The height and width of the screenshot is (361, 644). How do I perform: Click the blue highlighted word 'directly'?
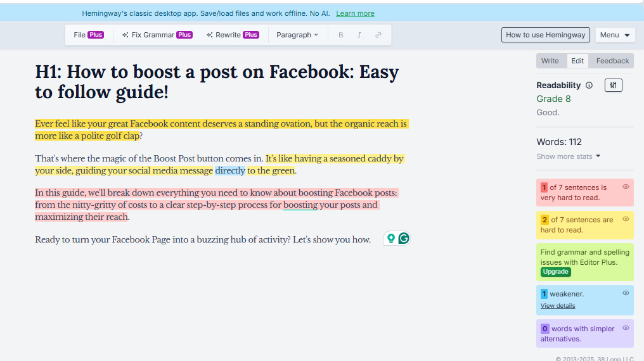(x=230, y=170)
